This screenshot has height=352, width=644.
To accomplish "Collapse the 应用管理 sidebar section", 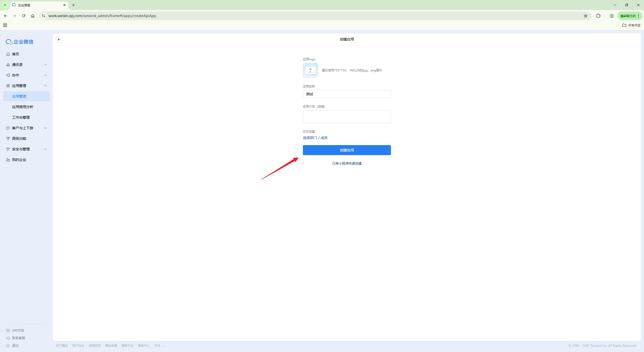I will coord(26,86).
